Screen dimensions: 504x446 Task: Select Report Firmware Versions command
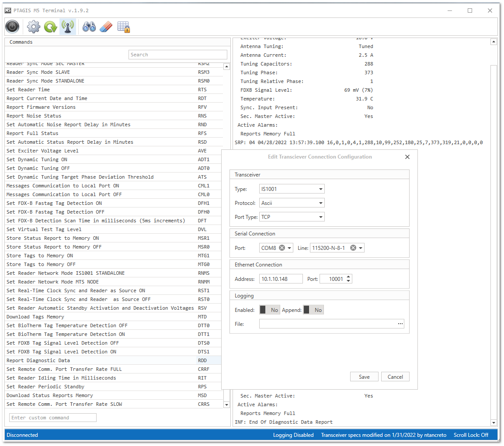coord(113,107)
